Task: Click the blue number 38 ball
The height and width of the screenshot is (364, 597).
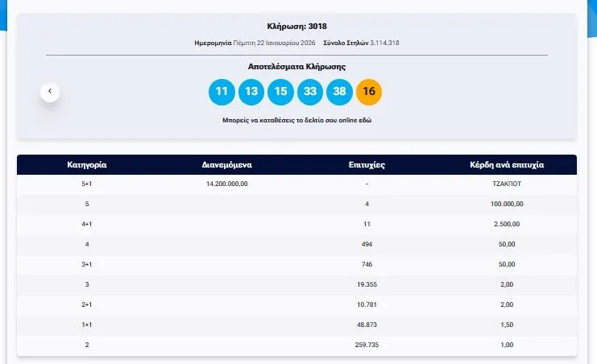Action: point(339,91)
